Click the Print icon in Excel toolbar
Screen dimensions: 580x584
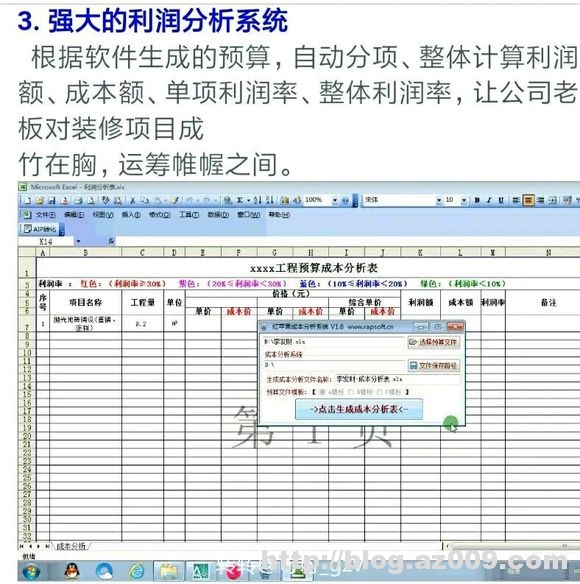[78, 200]
